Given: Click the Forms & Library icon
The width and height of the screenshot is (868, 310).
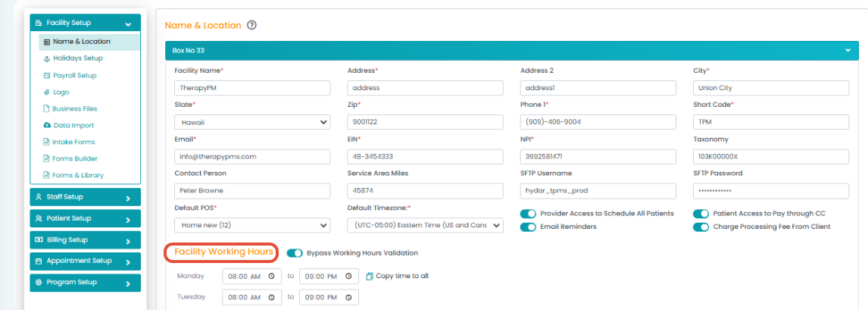Looking at the screenshot, I should point(47,176).
